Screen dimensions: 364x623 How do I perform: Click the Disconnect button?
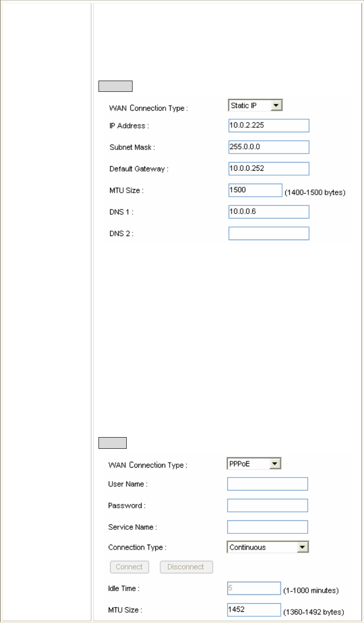pyautogui.click(x=186, y=567)
